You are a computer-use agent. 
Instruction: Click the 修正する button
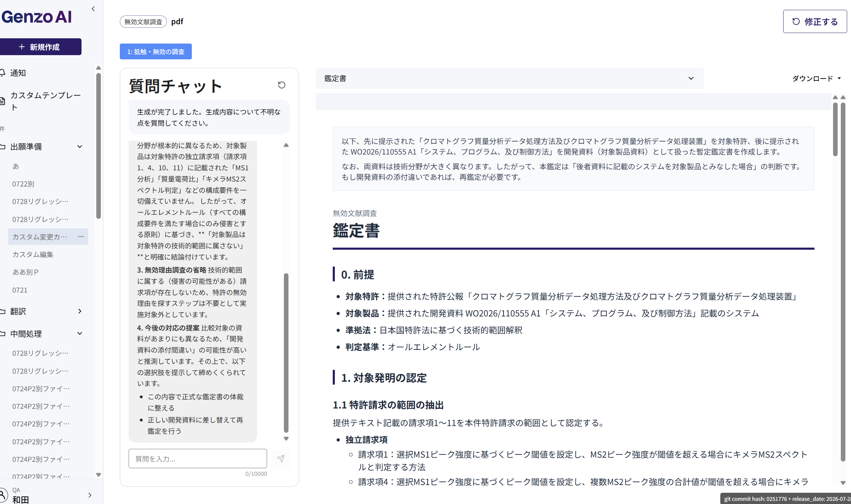pos(815,21)
